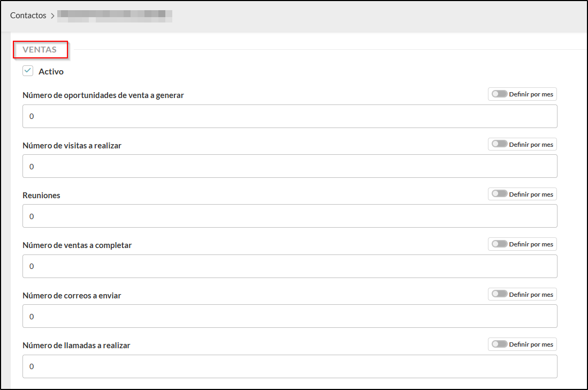Click the 'Reuniones' field label text
Viewport: 588px width, 390px height.
[41, 196]
